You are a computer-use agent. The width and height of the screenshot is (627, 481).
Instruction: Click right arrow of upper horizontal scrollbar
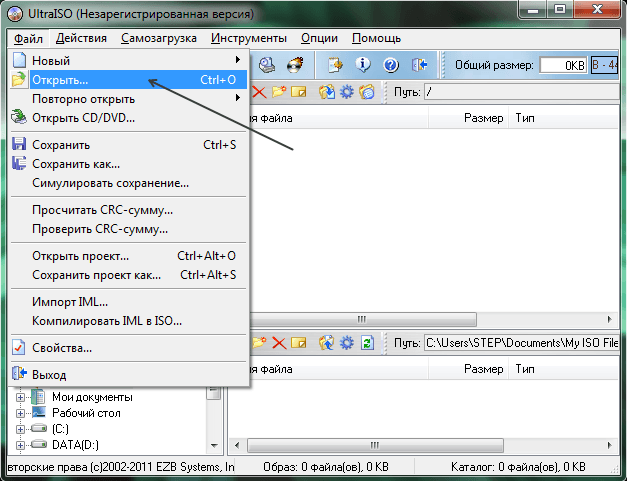(x=609, y=319)
